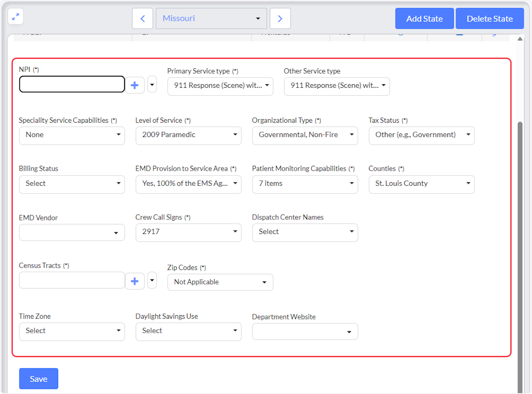Open the Primary Service type dropdown
The width and height of the screenshot is (532, 394).
click(x=220, y=86)
